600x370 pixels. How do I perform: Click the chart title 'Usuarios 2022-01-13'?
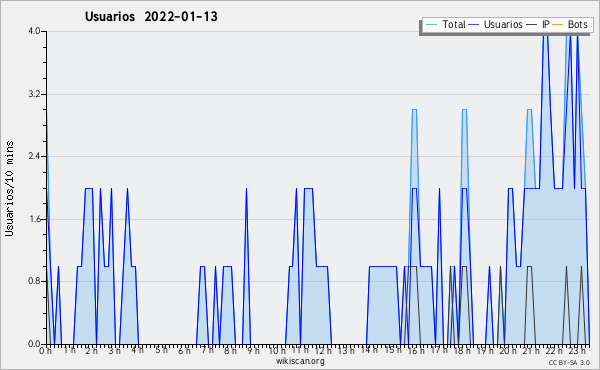click(x=151, y=17)
